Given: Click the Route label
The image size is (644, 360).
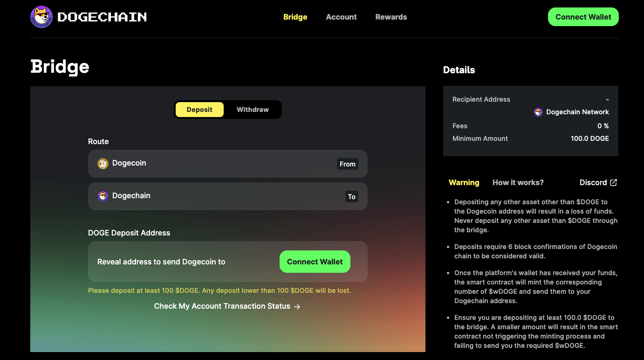Looking at the screenshot, I should click(98, 141).
